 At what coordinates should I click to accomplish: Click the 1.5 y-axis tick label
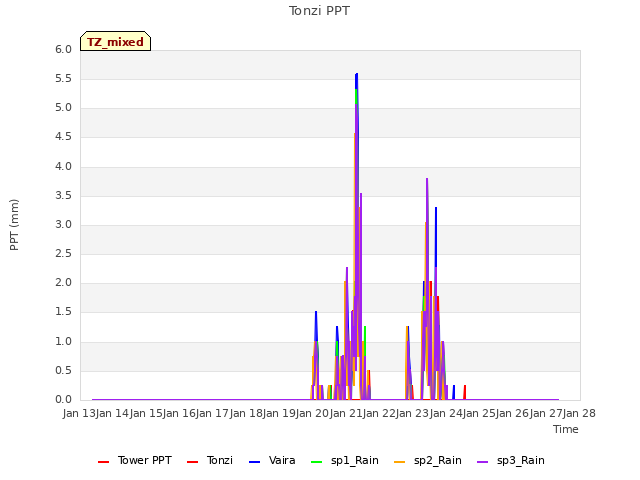63,312
